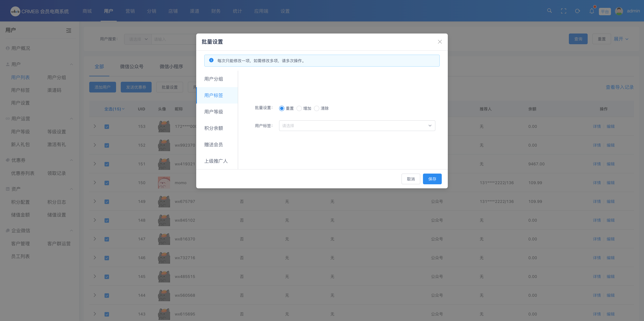The height and width of the screenshot is (321, 644).
Task: Click the refresh icon in top bar
Action: tap(577, 11)
